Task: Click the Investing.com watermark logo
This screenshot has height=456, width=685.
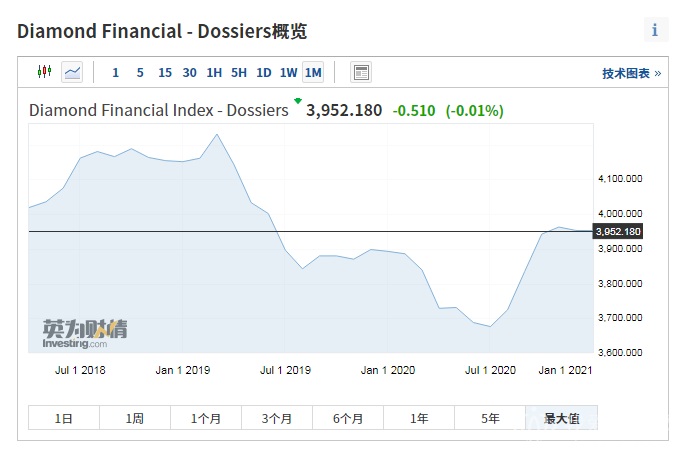Action: [x=85, y=334]
